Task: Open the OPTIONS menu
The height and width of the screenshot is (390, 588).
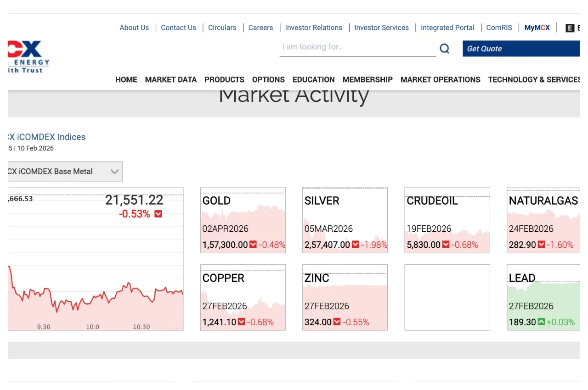Action: (268, 79)
